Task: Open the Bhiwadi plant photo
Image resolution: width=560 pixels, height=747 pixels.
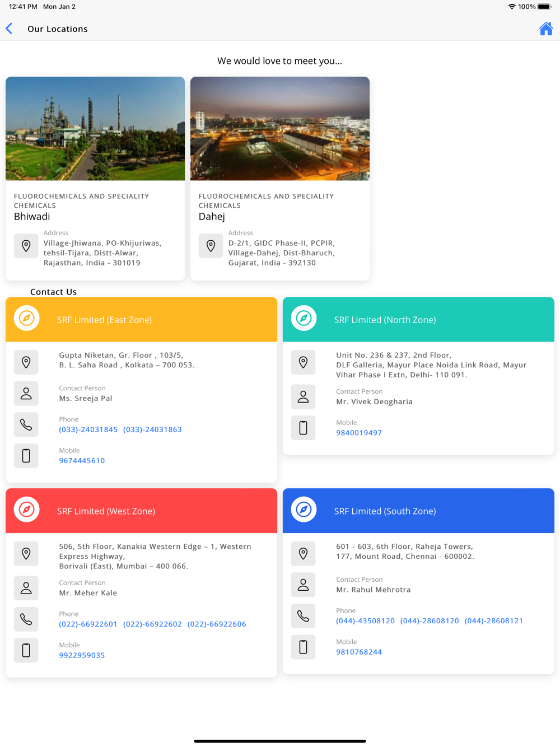Action: (95, 129)
